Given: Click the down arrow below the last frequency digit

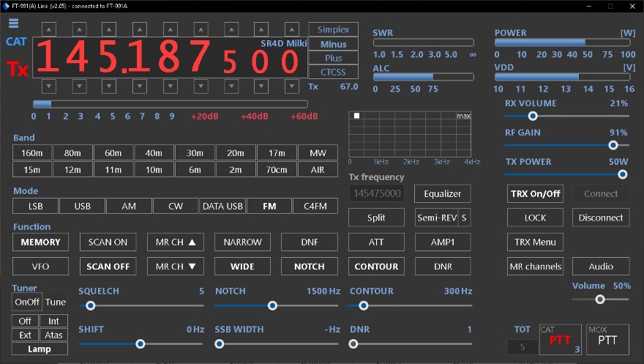Looking at the screenshot, I should (x=291, y=86).
